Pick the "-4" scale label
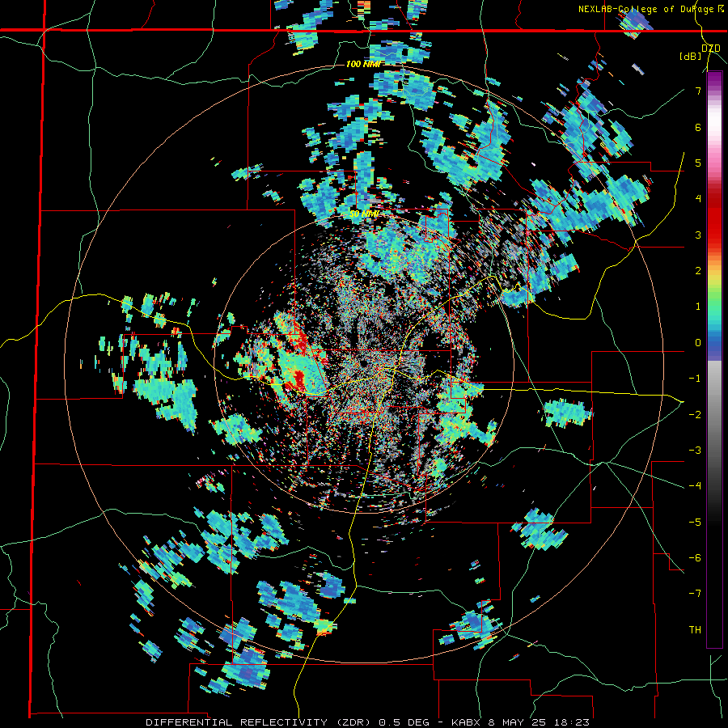 (695, 485)
